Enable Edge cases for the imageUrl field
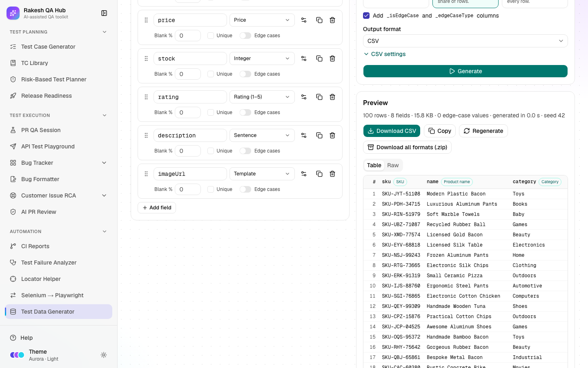Viewport: 588px width, 368px height. point(245,189)
